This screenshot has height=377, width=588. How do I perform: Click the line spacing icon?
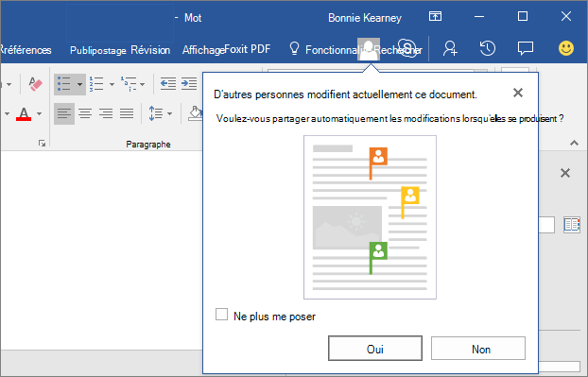pyautogui.click(x=156, y=113)
